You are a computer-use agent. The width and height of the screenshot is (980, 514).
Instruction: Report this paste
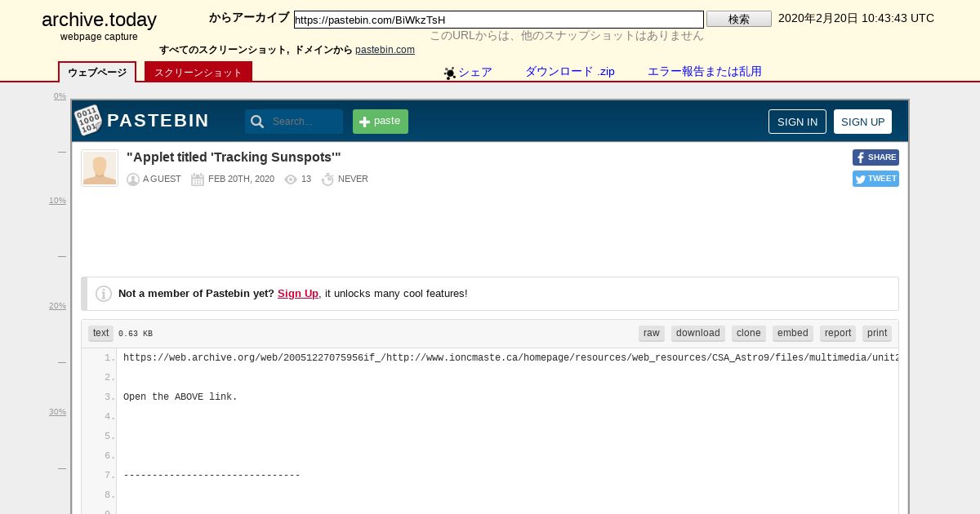(x=838, y=333)
